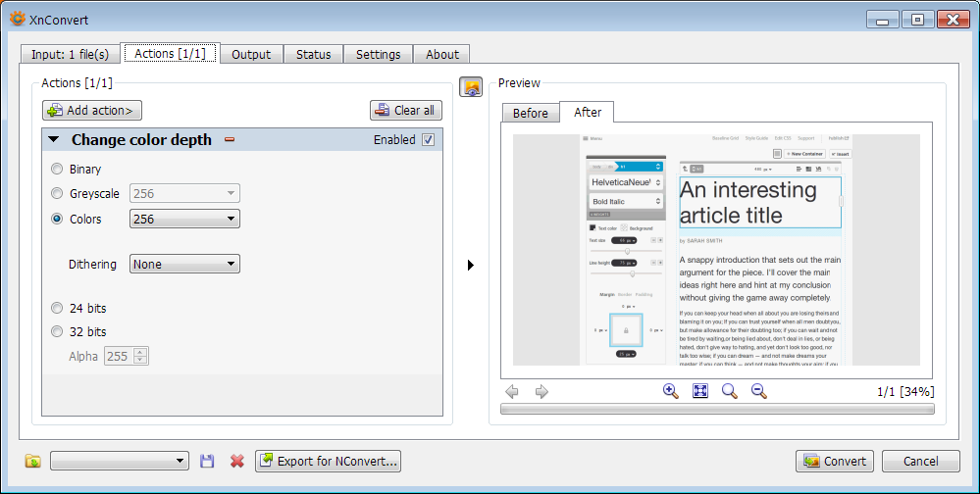Screen dimensions: 980x494
Task: Remove the Change color depth action (minus icon)
Action: pyautogui.click(x=230, y=139)
